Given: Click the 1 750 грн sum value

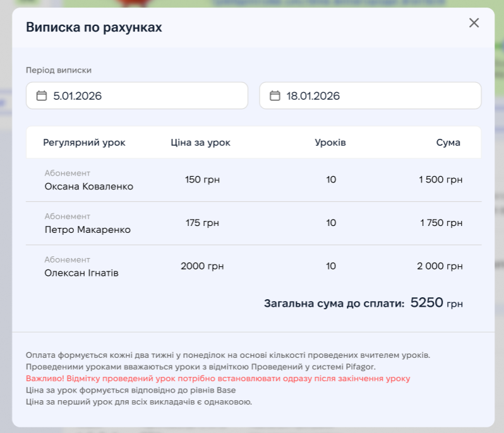Looking at the screenshot, I should (x=440, y=223).
